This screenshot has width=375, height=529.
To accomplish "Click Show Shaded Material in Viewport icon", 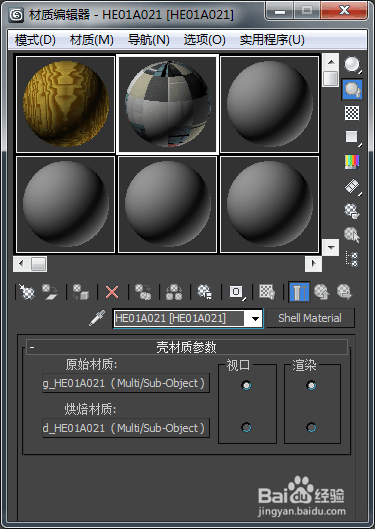I will (x=267, y=292).
